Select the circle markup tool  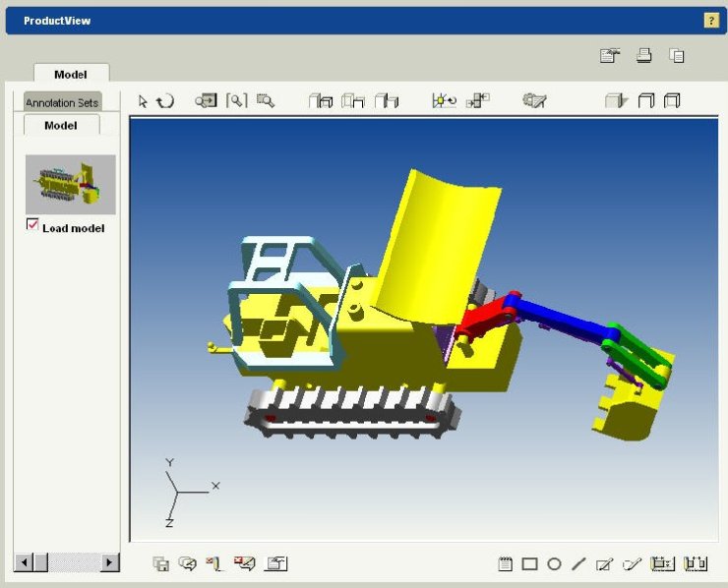point(554,563)
